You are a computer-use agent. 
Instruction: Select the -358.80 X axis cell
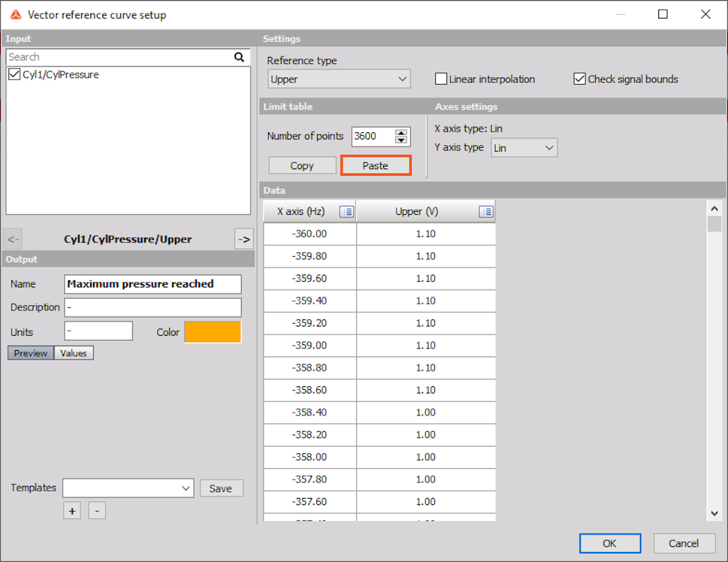pyautogui.click(x=310, y=368)
